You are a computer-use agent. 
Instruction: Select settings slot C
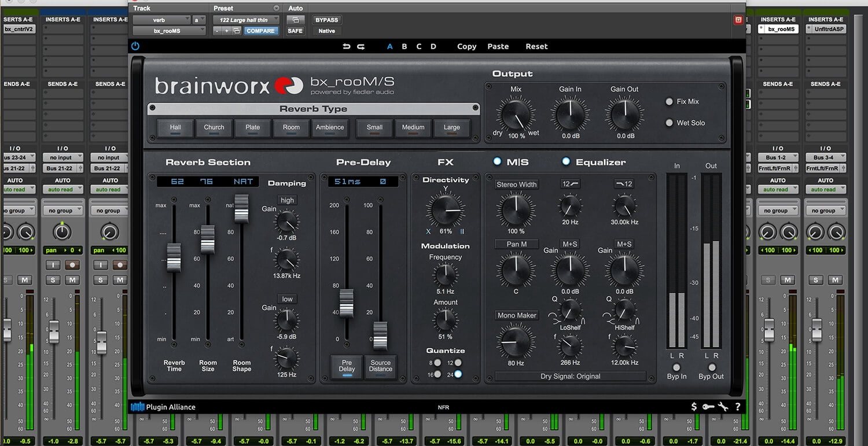point(419,46)
